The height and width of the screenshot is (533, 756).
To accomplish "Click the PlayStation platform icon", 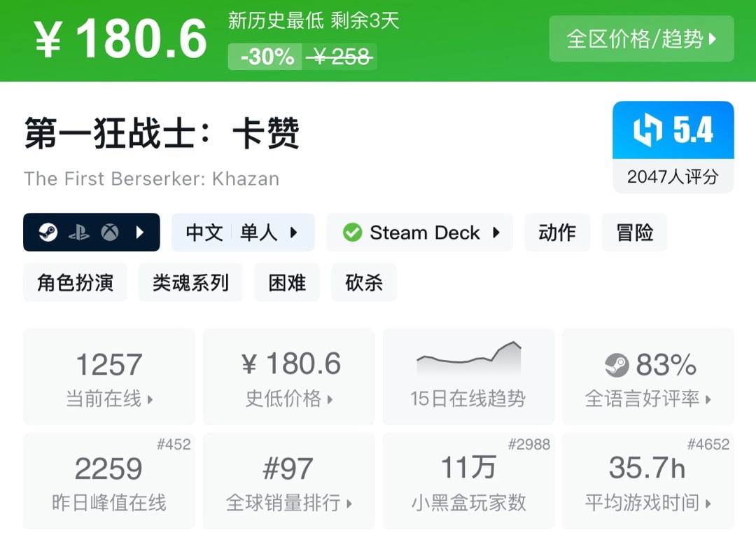I will tap(78, 233).
